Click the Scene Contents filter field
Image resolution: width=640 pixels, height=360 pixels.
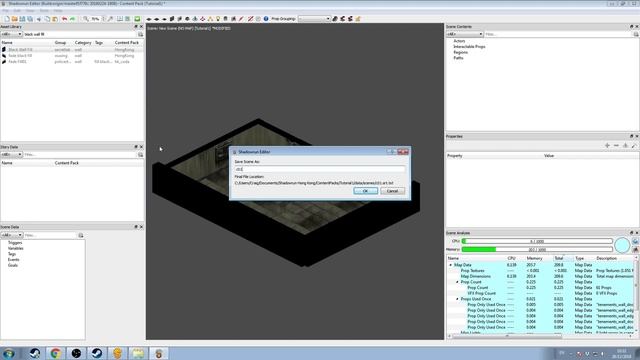tap(558, 34)
